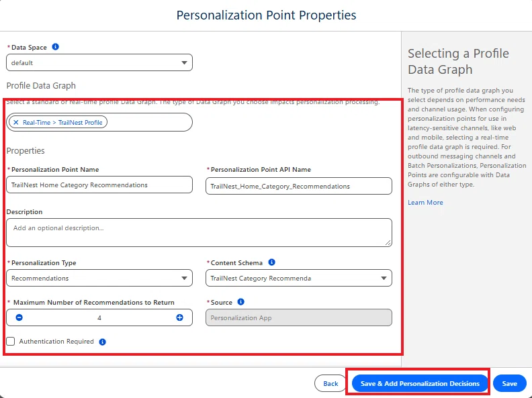Viewport: 532px width, 398px height.
Task: Open the Personalization Type dropdown
Action: point(99,278)
